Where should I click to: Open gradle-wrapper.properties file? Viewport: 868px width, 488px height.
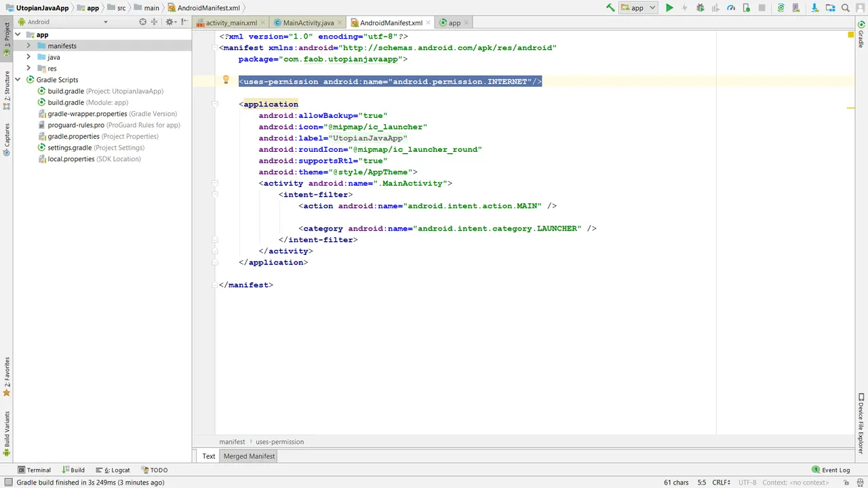point(106,114)
